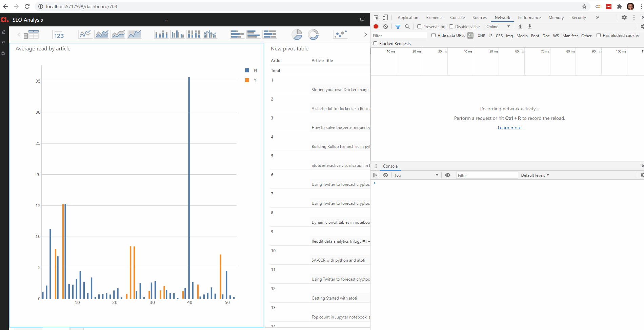Check the Disable cache option
This screenshot has height=330, width=644.
[x=451, y=26]
